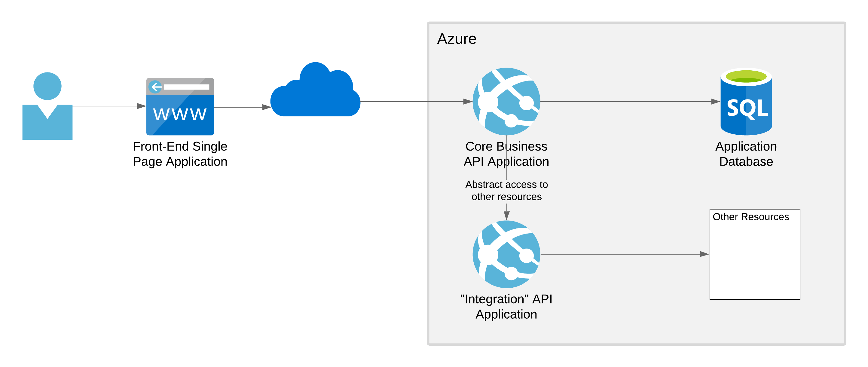Select the Core Business API Application label

tap(506, 154)
